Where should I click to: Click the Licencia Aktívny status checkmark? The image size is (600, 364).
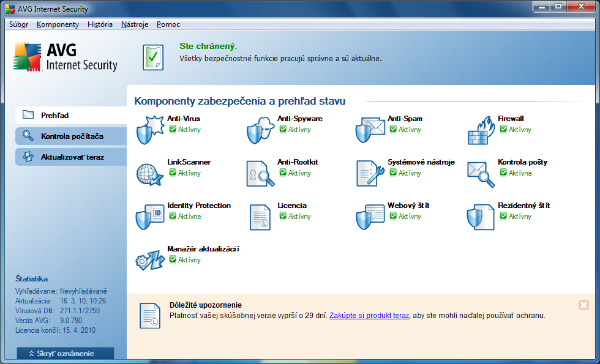[x=283, y=217]
